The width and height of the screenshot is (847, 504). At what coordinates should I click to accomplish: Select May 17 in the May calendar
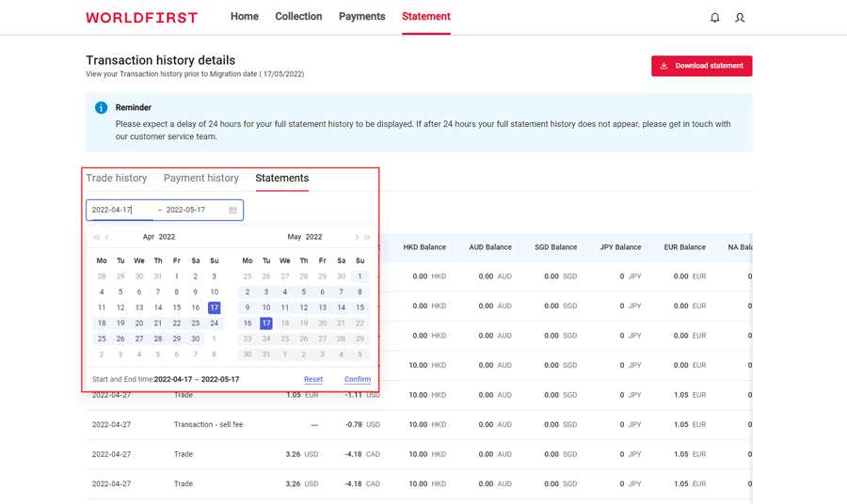point(265,323)
